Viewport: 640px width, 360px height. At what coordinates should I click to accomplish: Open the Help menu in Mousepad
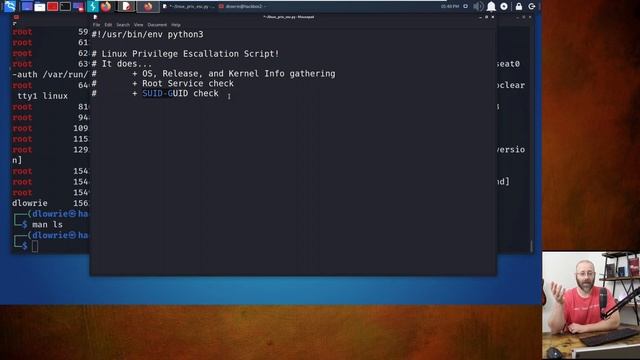pos(176,25)
